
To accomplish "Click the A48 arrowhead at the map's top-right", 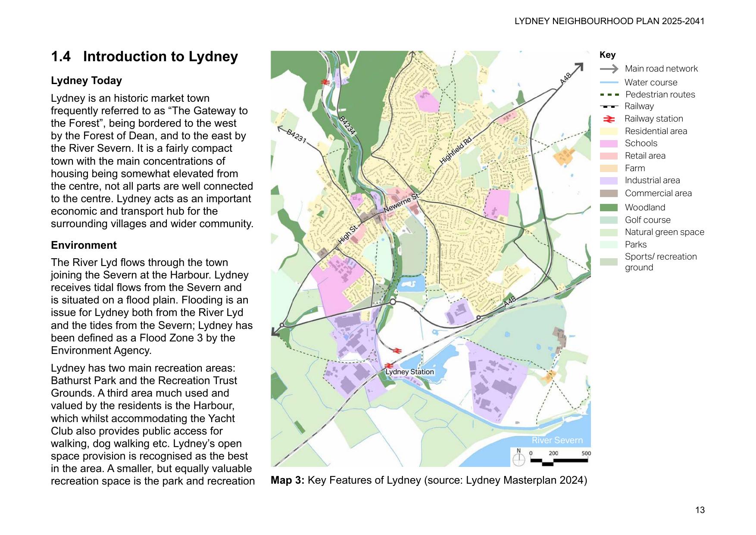I will (579, 67).
